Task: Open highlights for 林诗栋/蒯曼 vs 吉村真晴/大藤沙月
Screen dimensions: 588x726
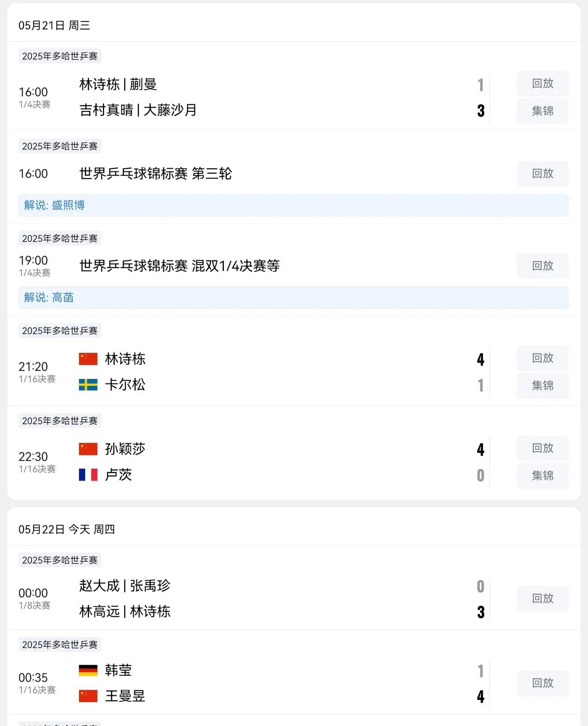Action: (542, 111)
